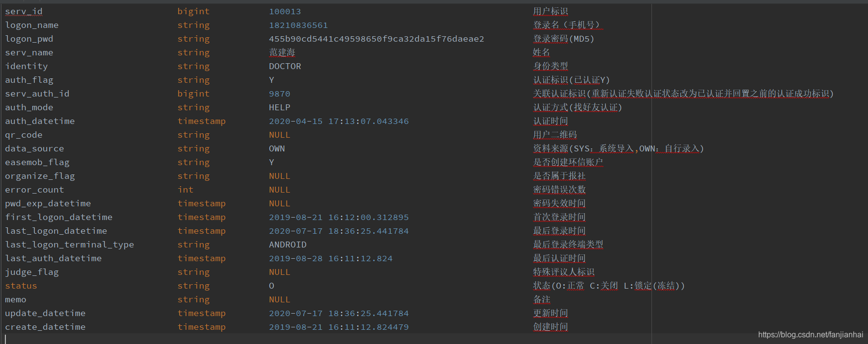
Task: Click the MD5 hash value for logon_pwd
Action: (376, 39)
